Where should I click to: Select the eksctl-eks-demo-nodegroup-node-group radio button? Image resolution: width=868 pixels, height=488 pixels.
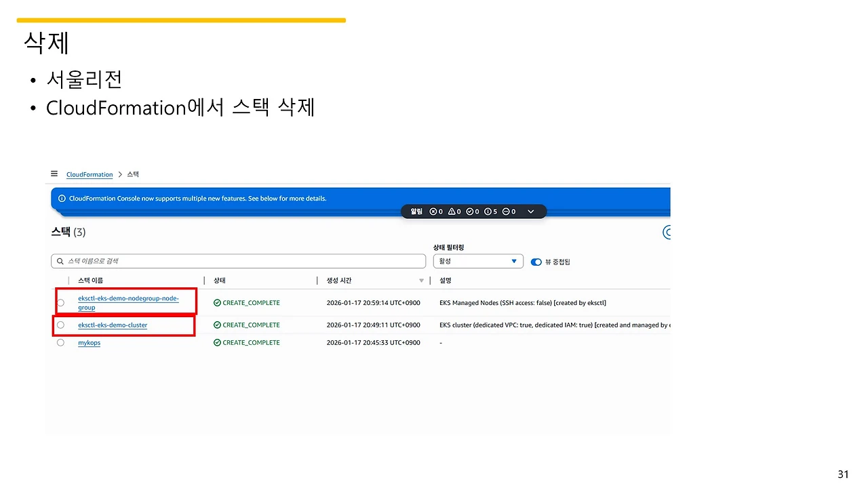point(60,302)
